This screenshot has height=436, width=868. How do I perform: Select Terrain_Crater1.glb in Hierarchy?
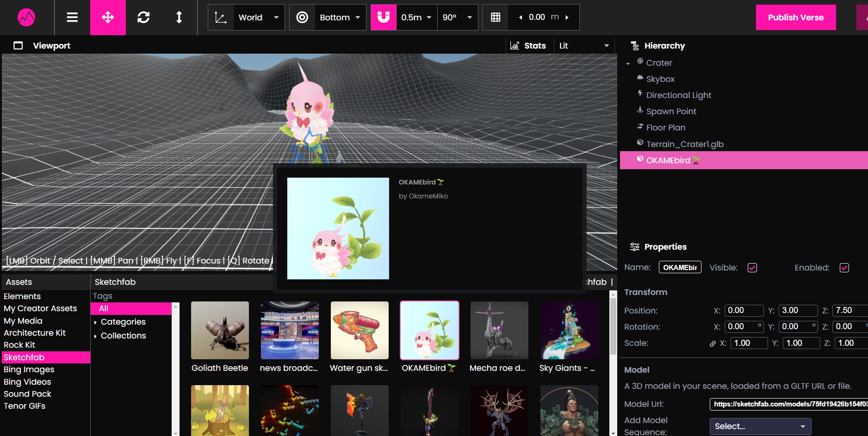pos(685,144)
